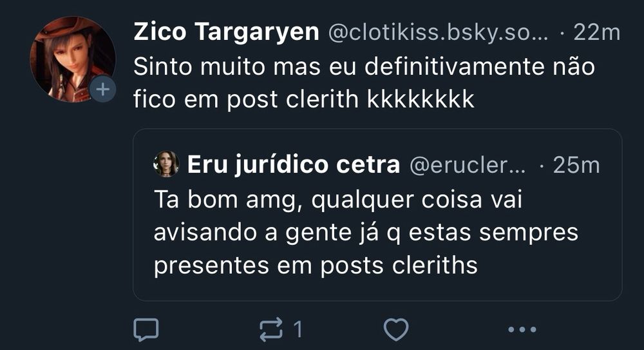
Task: Follow the user via the plus badge on the avatar
Action: 102,89
